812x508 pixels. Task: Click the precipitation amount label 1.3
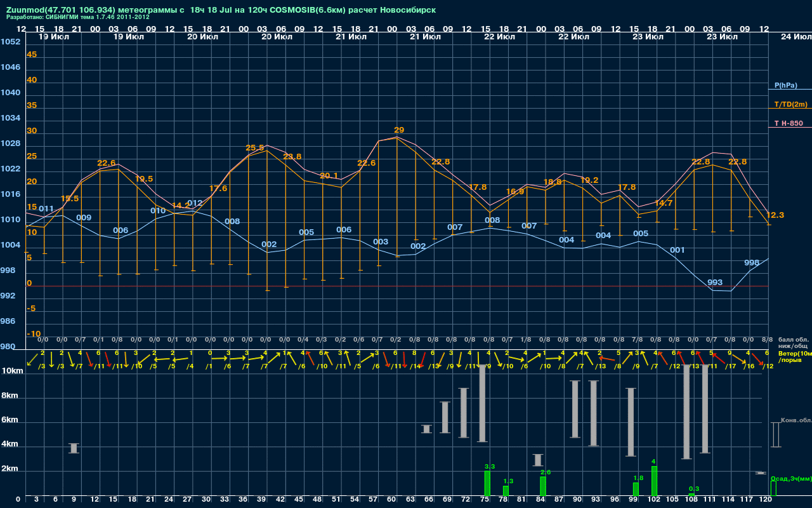508,481
